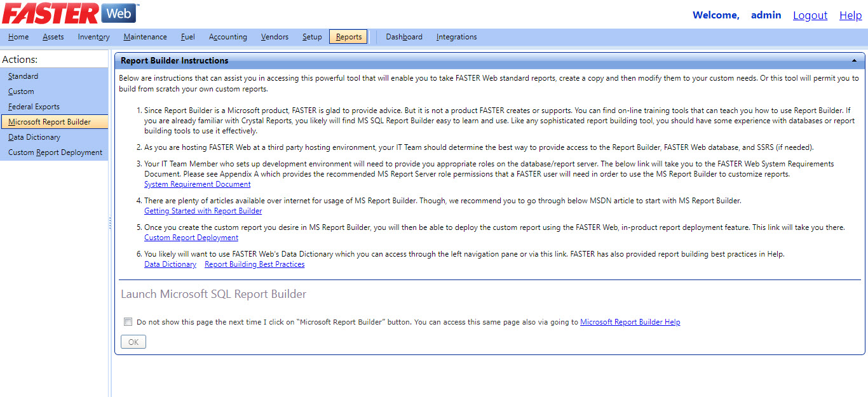The height and width of the screenshot is (397, 868).
Task: Open the Integrations menu
Action: click(456, 37)
